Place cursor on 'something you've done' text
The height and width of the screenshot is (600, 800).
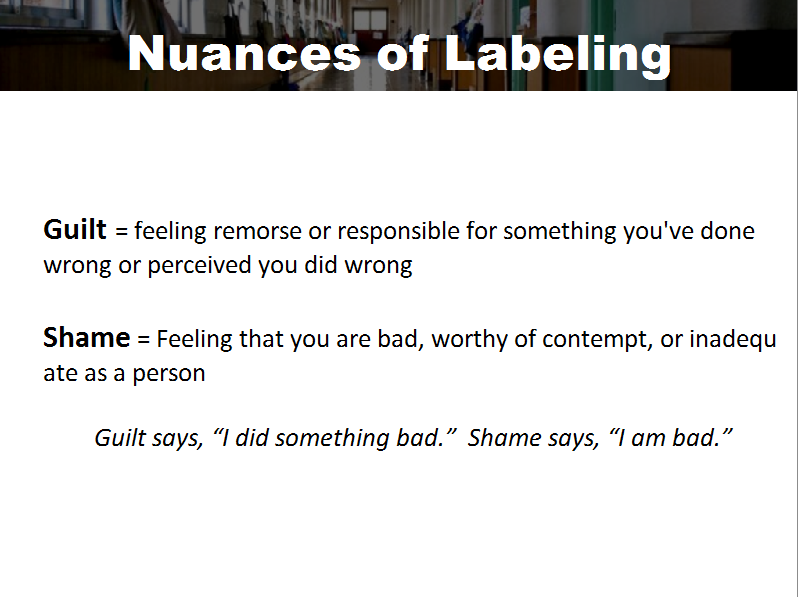(629, 232)
